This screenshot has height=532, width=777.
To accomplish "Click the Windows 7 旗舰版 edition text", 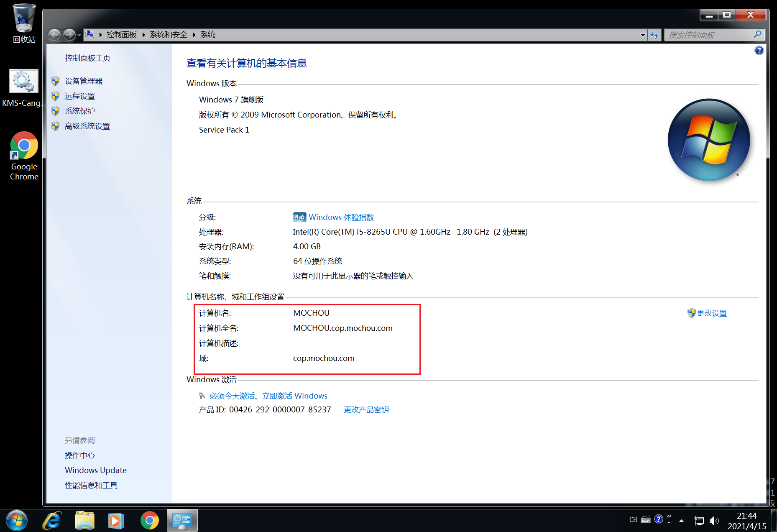I will pos(231,100).
